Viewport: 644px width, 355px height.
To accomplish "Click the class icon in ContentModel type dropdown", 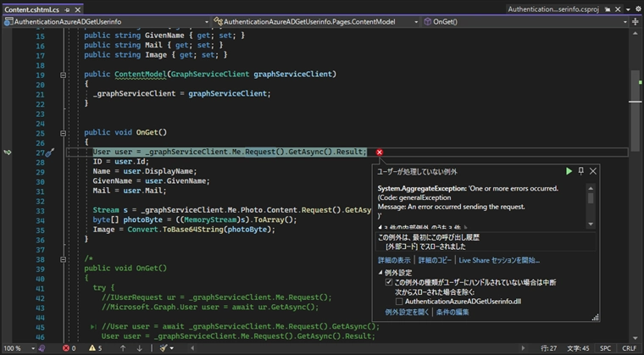I will pos(218,22).
